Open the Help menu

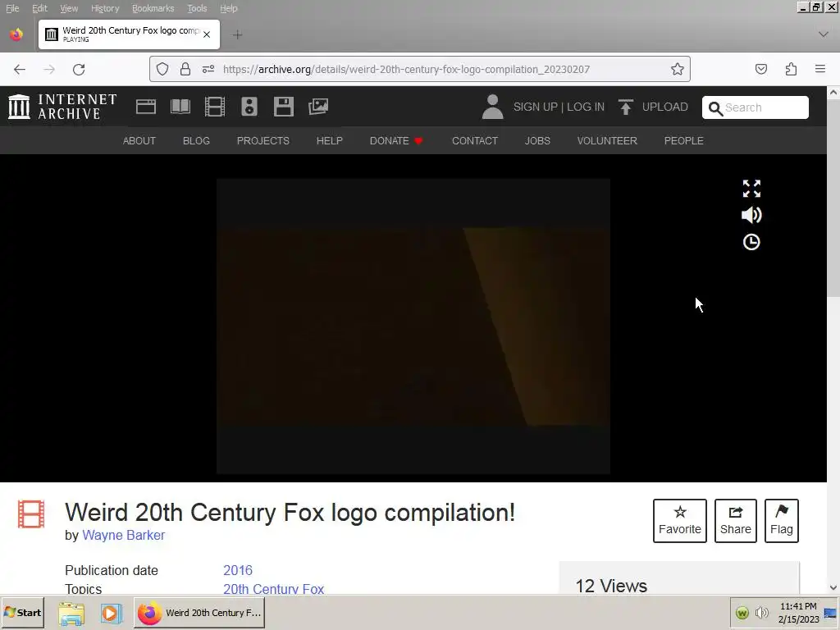(x=229, y=8)
